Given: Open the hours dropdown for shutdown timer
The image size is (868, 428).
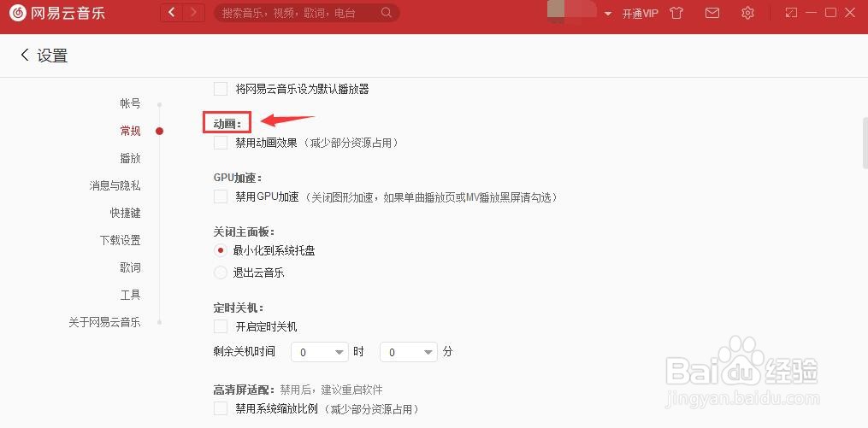Looking at the screenshot, I should (x=320, y=352).
